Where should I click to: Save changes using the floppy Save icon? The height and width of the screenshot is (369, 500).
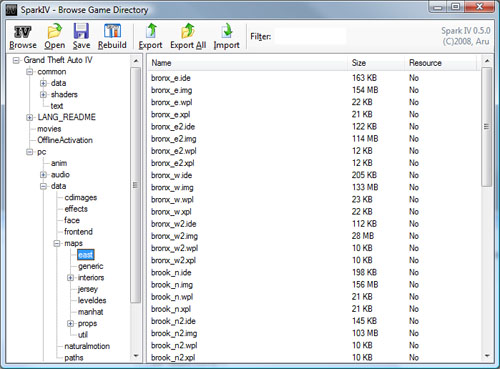click(x=81, y=31)
